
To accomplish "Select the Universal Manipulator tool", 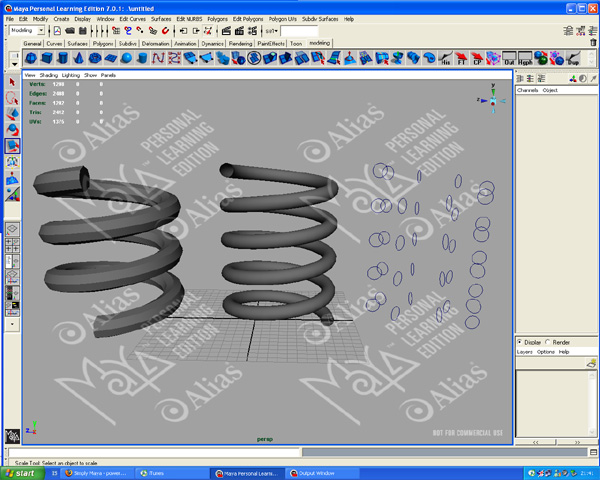I will tap(12, 162).
